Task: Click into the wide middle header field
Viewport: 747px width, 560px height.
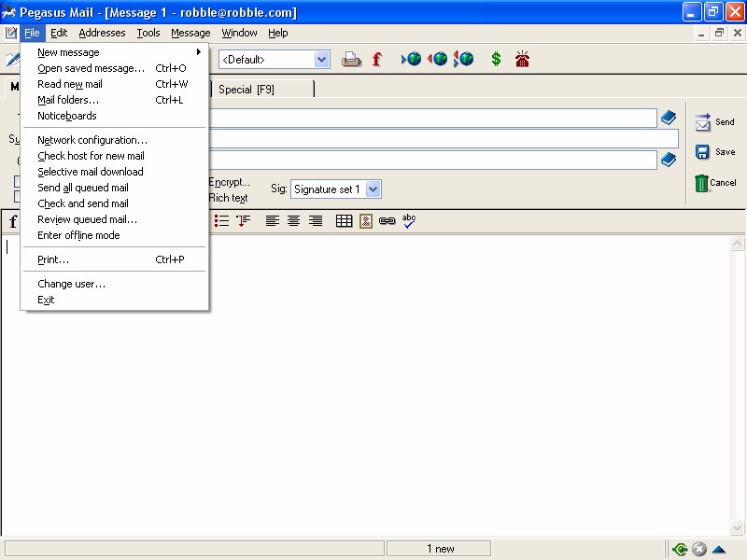Action: click(443, 138)
